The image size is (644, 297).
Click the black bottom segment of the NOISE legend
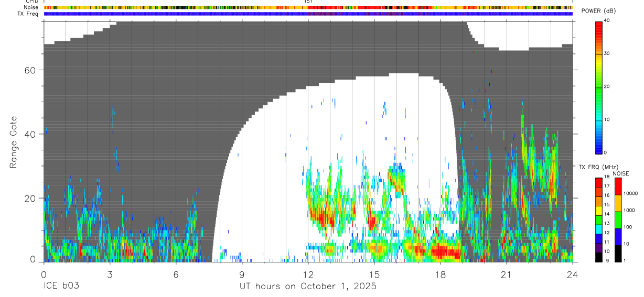tap(618, 253)
